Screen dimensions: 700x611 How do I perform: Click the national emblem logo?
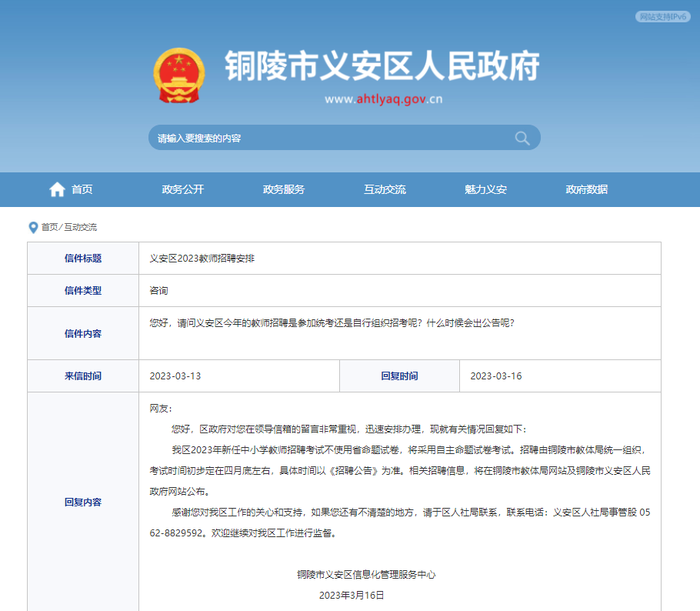[178, 75]
